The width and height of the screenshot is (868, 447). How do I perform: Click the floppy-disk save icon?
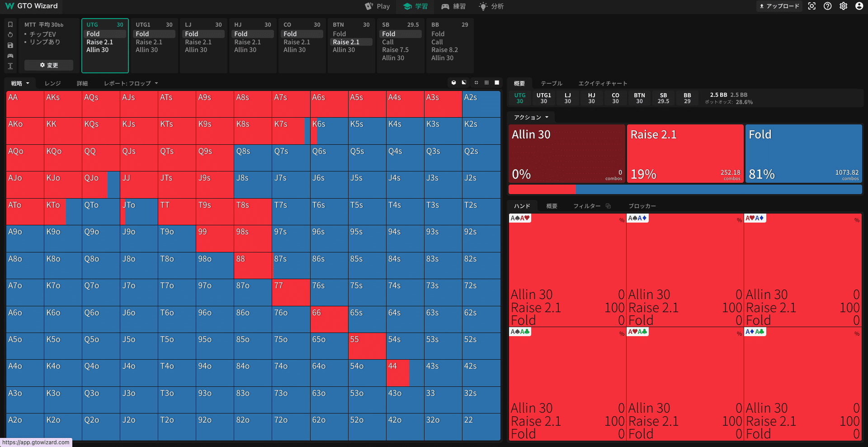10,45
